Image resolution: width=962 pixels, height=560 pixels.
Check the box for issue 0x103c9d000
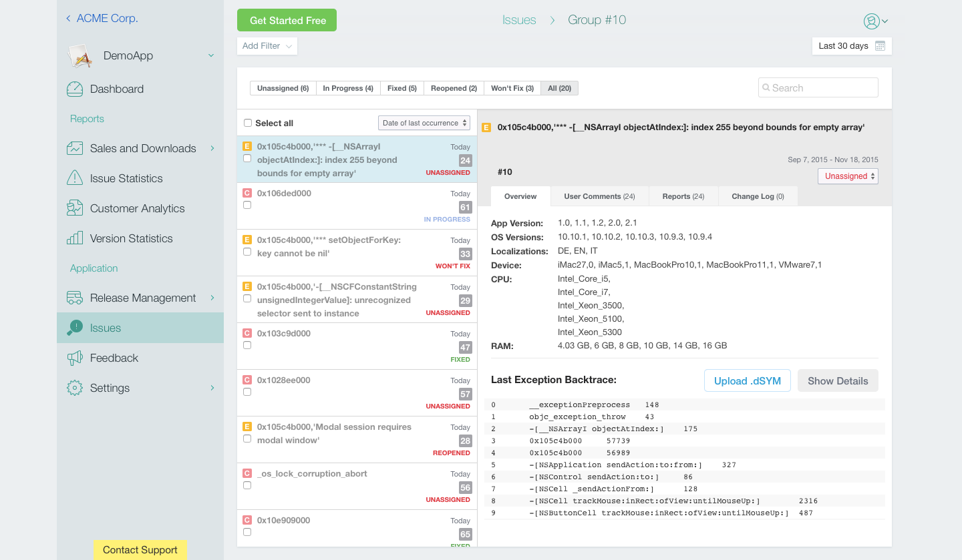pos(247,345)
